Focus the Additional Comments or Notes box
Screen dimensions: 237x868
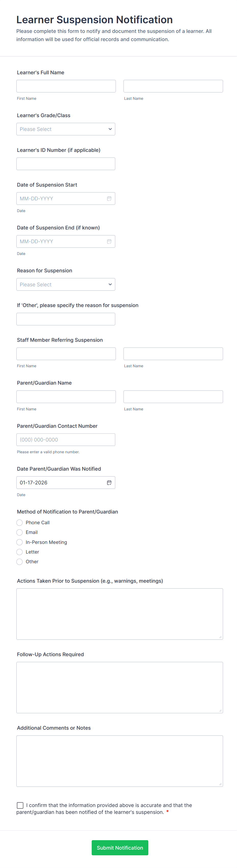[x=119, y=760]
